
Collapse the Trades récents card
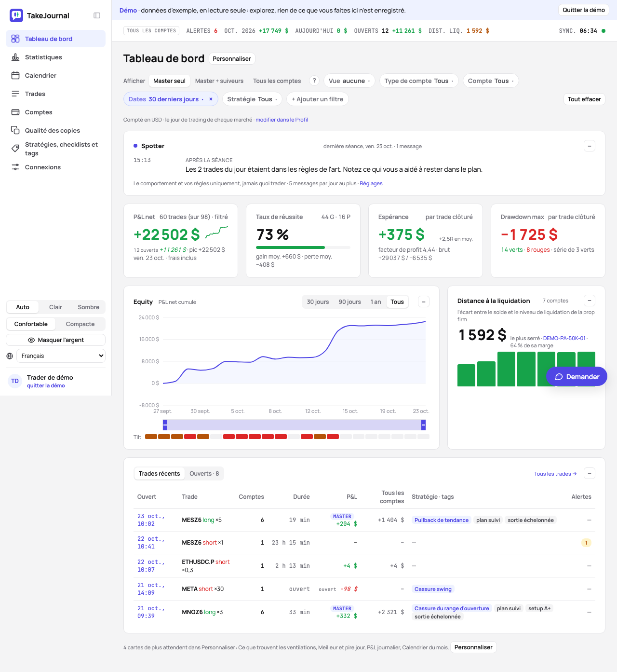pos(590,473)
